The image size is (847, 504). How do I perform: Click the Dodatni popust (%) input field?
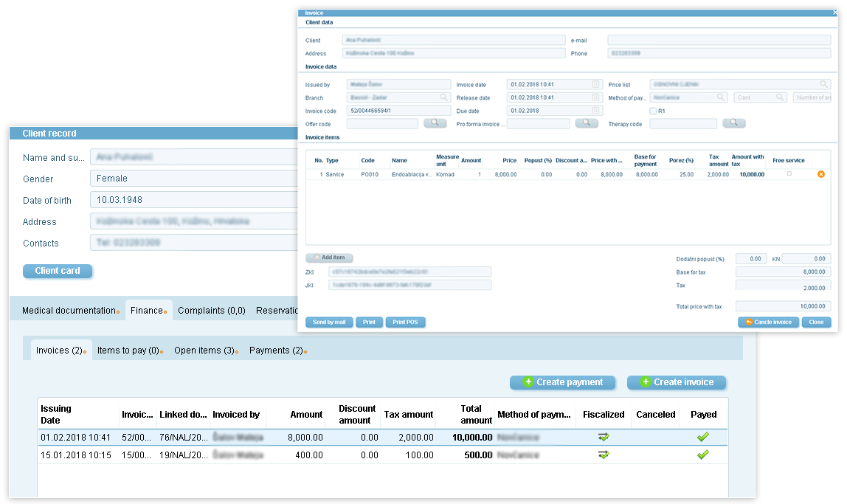[751, 259]
